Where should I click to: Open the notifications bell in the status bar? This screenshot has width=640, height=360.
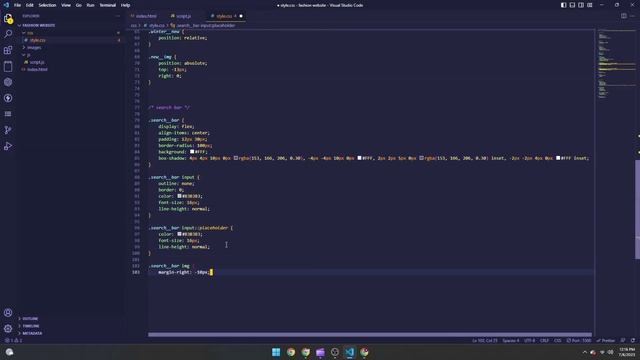[x=633, y=340]
